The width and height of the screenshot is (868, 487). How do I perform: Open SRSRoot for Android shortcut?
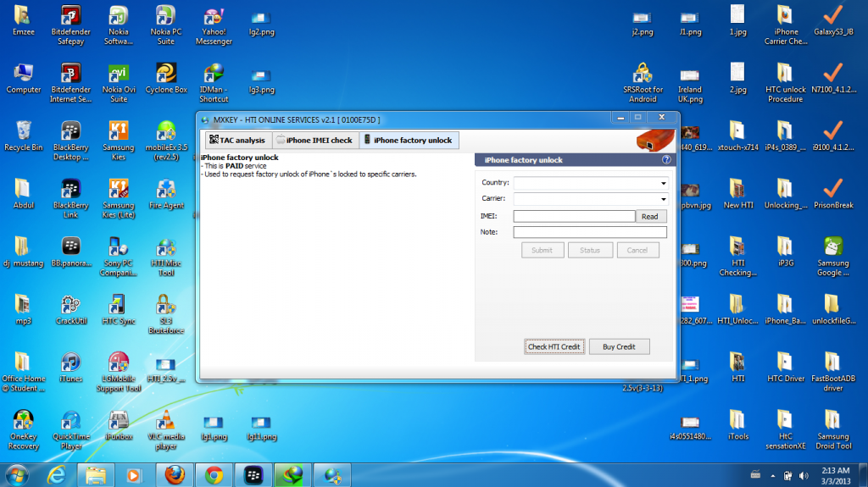[x=643, y=83]
